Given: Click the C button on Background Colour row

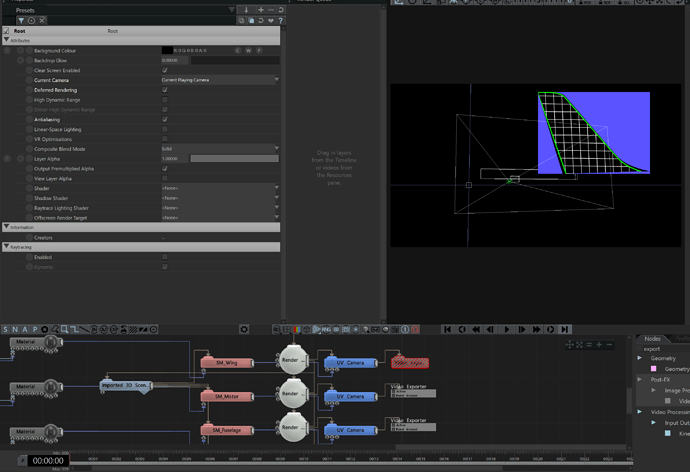Looking at the screenshot, I should [x=238, y=51].
